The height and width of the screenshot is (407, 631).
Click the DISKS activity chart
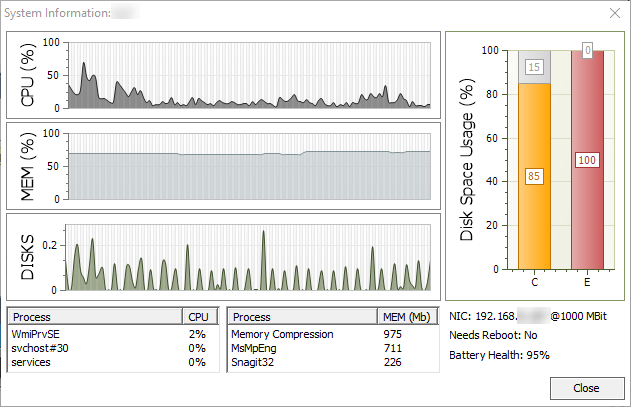click(x=247, y=258)
